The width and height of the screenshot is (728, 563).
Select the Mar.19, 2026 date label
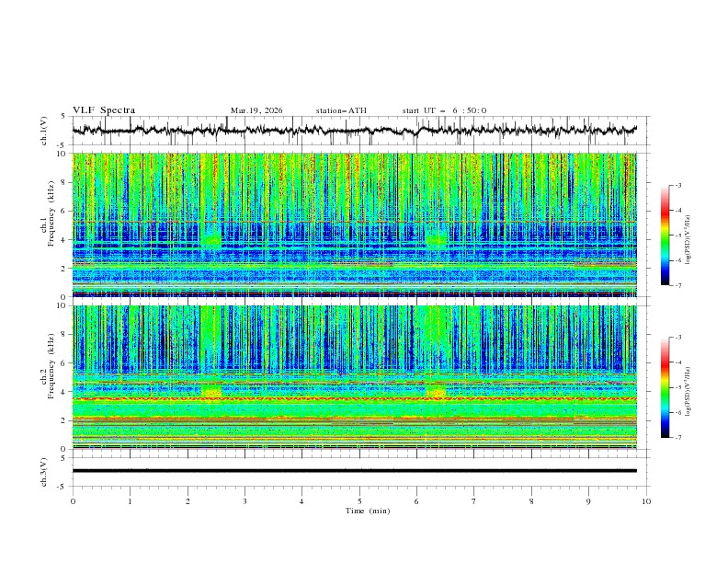[256, 110]
